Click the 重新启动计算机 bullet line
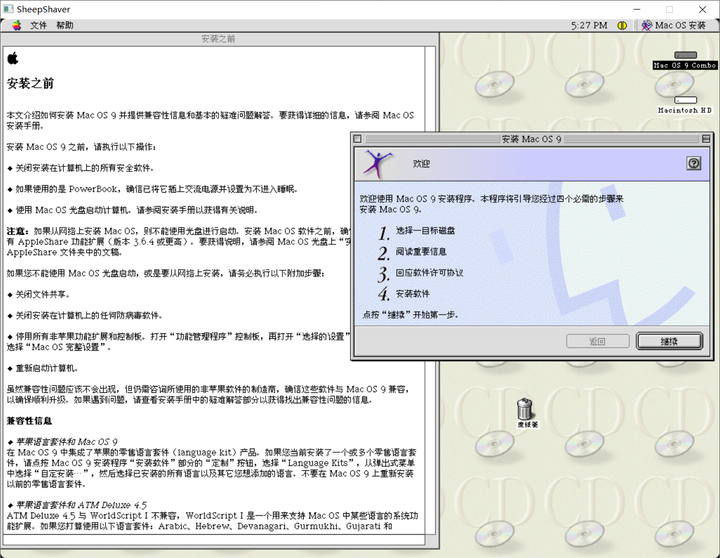The image size is (720, 558). pos(46,368)
